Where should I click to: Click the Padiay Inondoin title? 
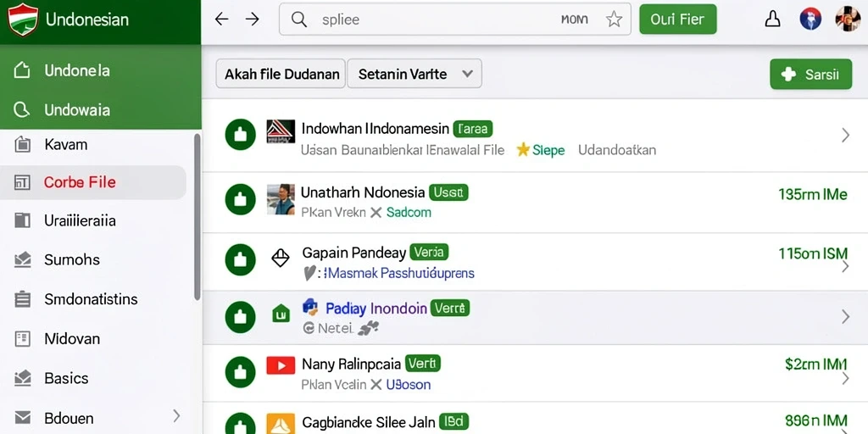tap(376, 309)
